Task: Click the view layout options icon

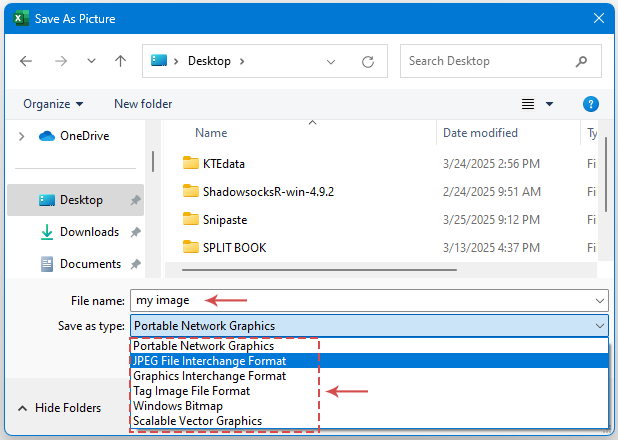Action: (528, 104)
